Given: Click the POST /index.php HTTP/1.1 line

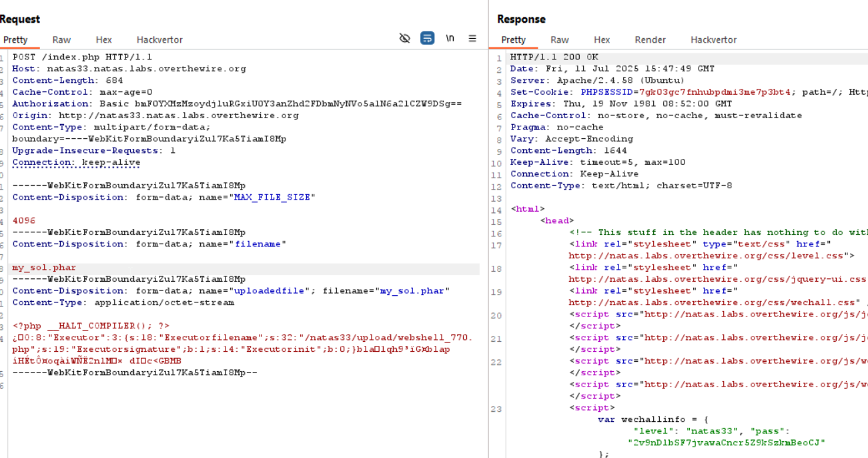Looking at the screenshot, I should click(x=82, y=57).
